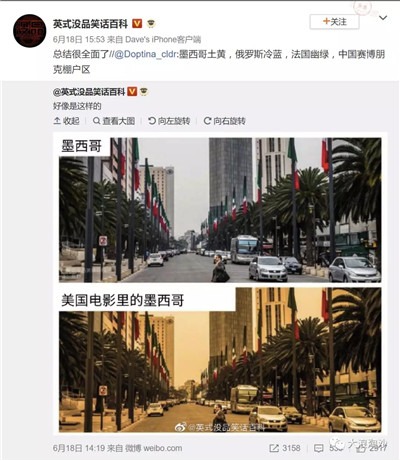Open the @Doptina_cldr mention link
Image resolution: width=400 pixels, height=461 pixels.
(145, 54)
